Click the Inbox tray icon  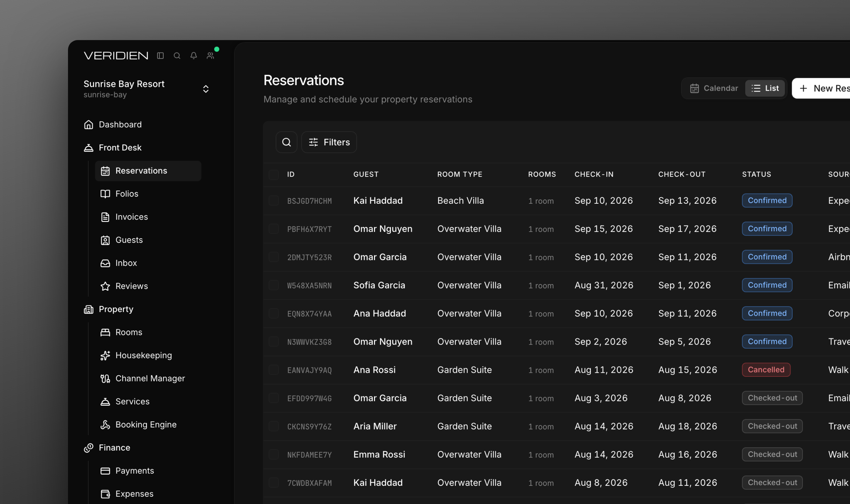click(x=105, y=263)
